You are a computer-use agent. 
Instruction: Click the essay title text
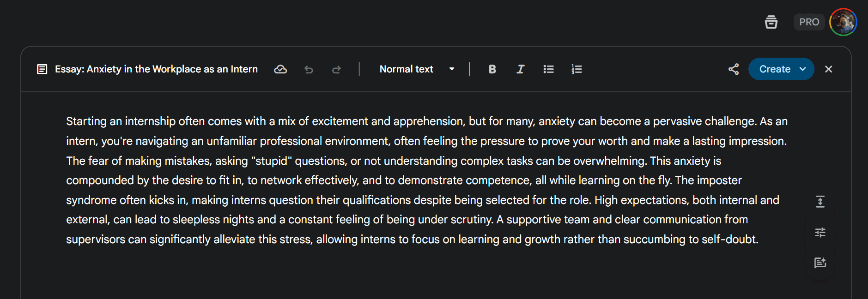(156, 69)
